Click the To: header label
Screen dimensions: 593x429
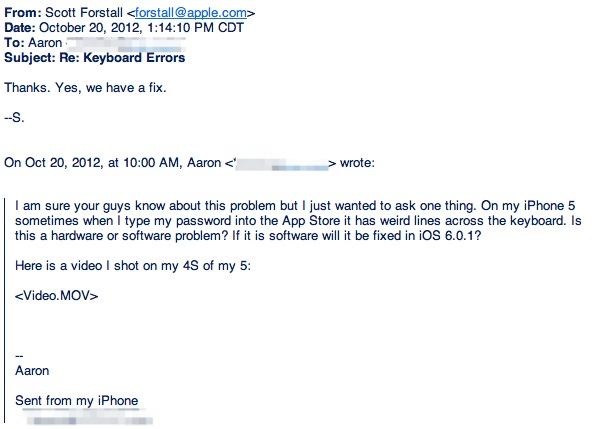coord(14,43)
